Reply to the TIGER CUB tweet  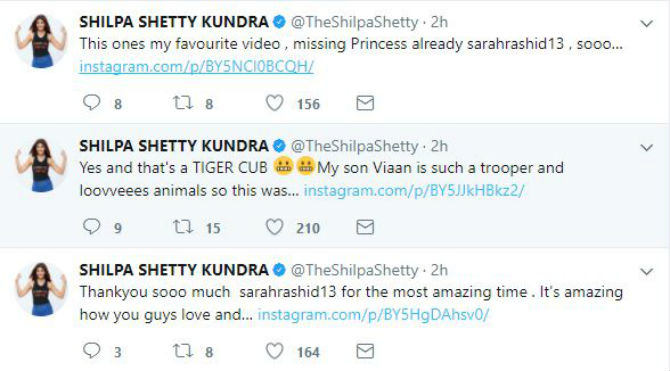[x=91, y=227]
